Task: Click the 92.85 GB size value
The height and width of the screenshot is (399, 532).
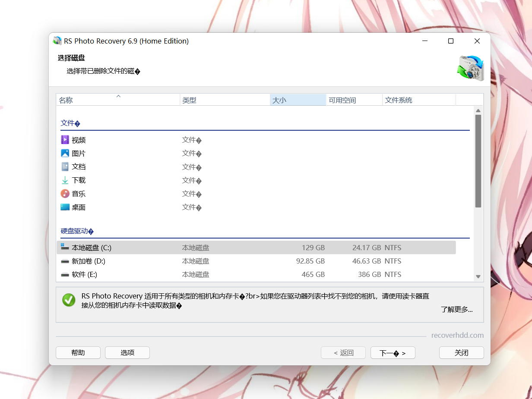Action: pos(310,261)
